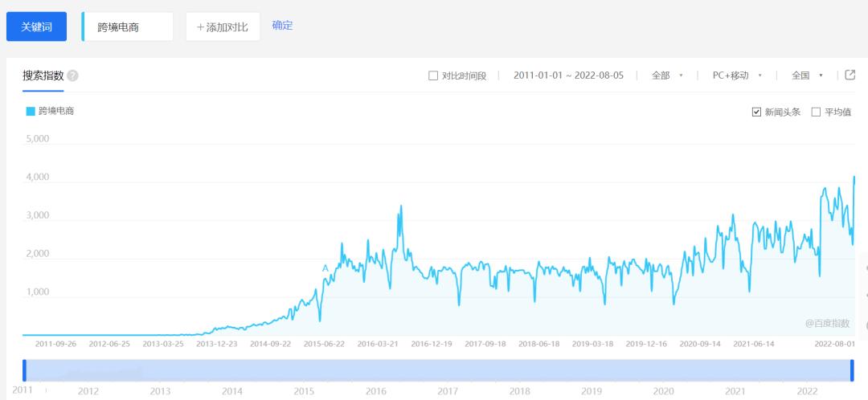Click the 跨境电商 keyword input field
Image resolution: width=868 pixels, height=400 pixels.
[x=129, y=27]
